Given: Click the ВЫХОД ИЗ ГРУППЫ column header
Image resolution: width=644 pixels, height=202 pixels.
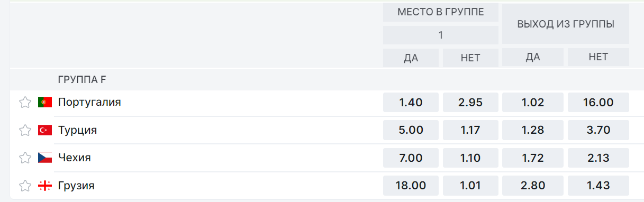Looking at the screenshot, I should (566, 24).
